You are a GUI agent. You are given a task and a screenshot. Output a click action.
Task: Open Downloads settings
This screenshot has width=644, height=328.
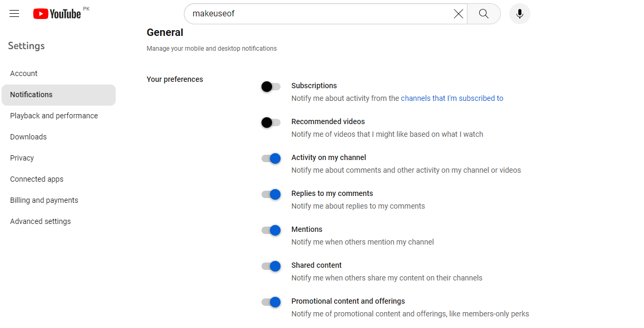(28, 137)
